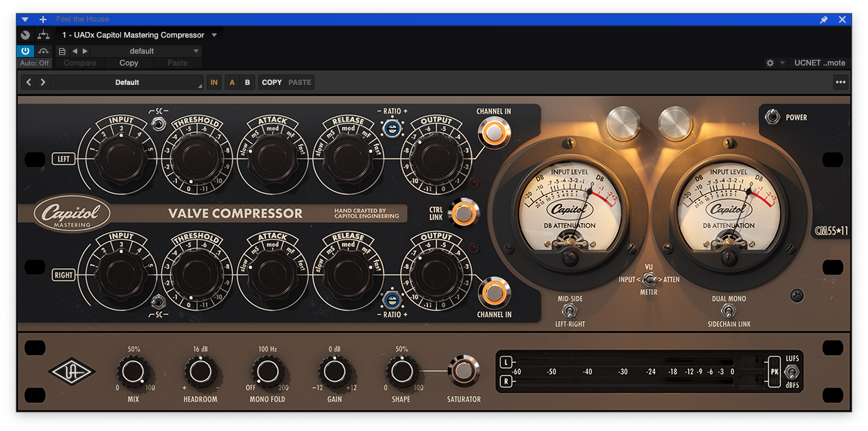Viewport: 868px width, 431px height.
Task: Open the settings gear icon
Action: pos(770,63)
